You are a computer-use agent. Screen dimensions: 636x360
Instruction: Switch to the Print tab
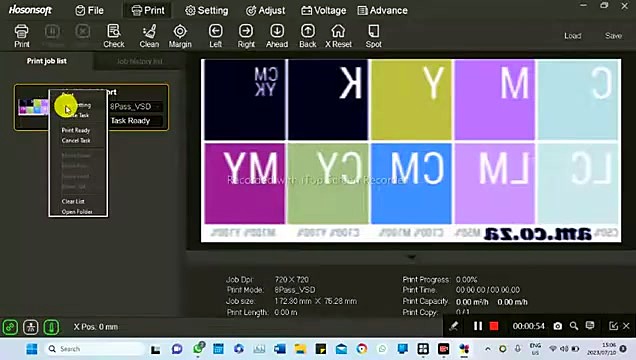148,11
